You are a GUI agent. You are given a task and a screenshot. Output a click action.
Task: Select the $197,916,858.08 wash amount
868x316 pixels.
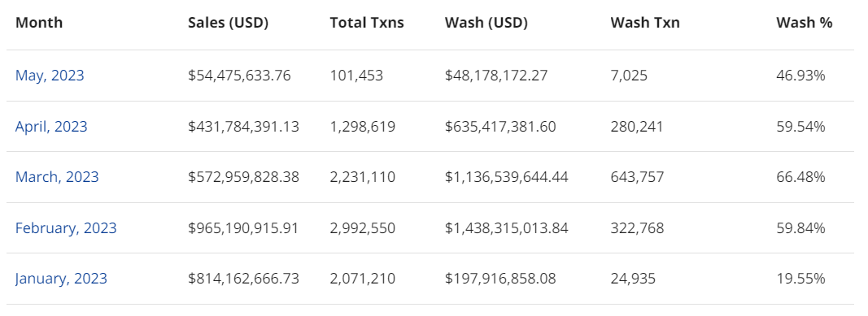click(x=500, y=279)
